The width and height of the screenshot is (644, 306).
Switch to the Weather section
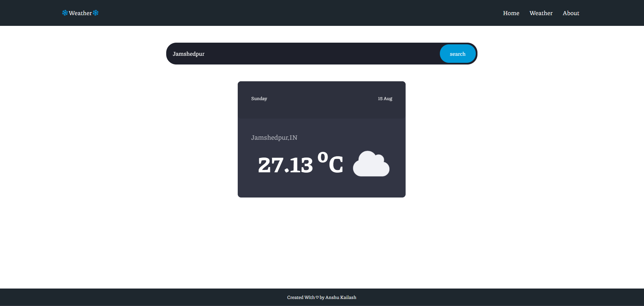point(541,13)
